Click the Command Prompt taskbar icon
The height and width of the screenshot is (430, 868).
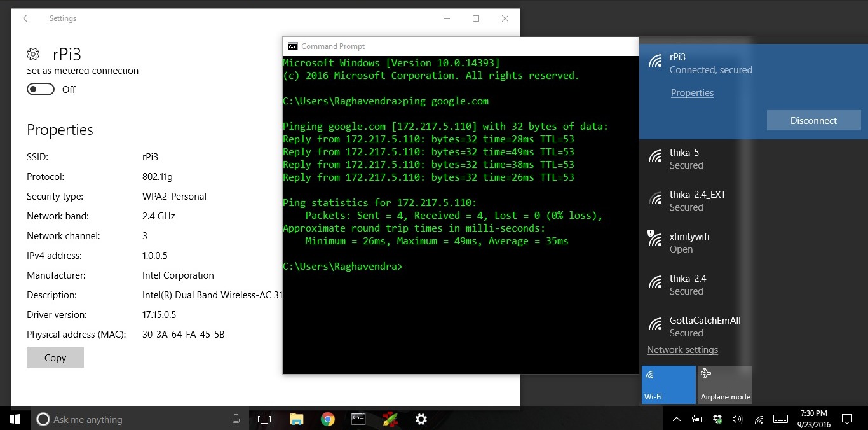click(358, 419)
